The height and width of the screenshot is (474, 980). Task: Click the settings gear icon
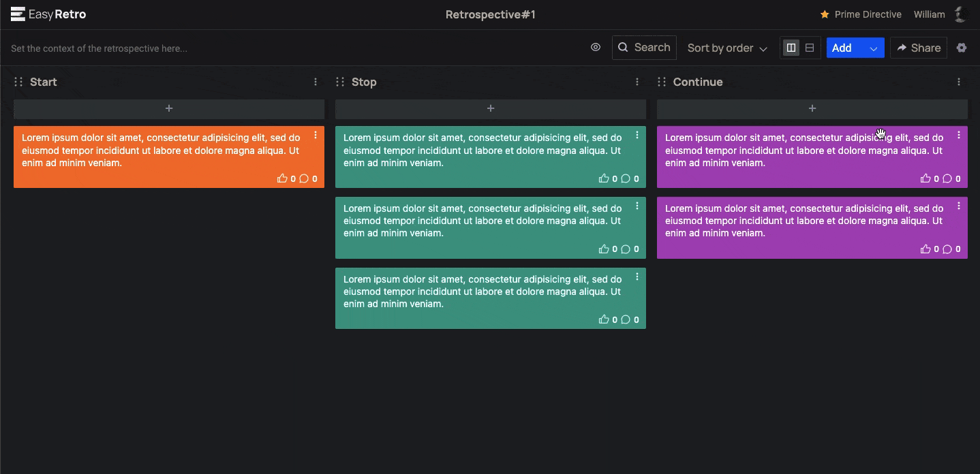tap(962, 48)
